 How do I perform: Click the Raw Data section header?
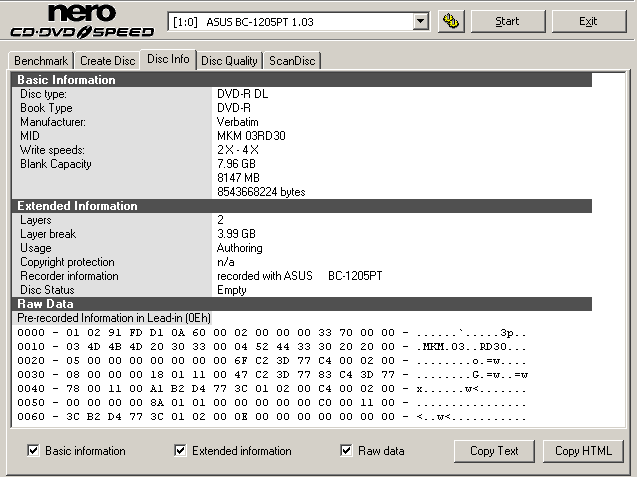(302, 304)
